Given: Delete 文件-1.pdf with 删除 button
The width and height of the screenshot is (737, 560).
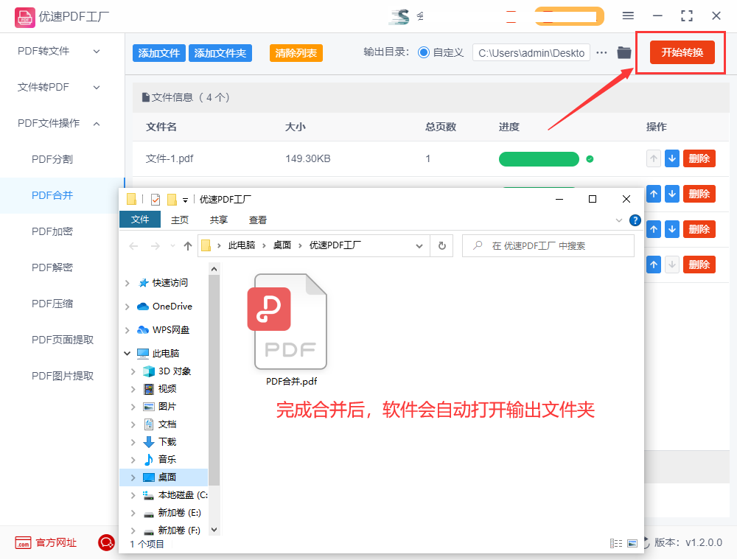Looking at the screenshot, I should pos(699,158).
